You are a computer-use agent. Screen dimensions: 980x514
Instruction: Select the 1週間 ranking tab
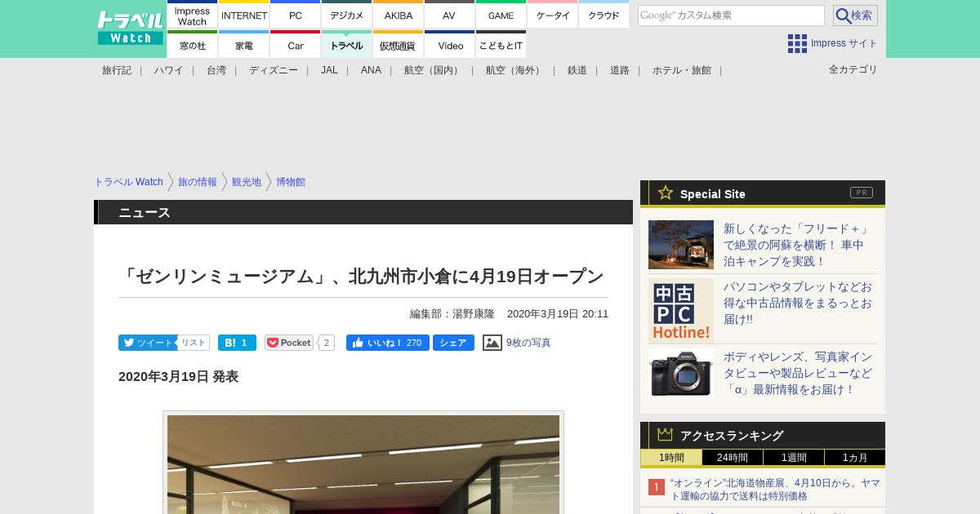(x=794, y=458)
